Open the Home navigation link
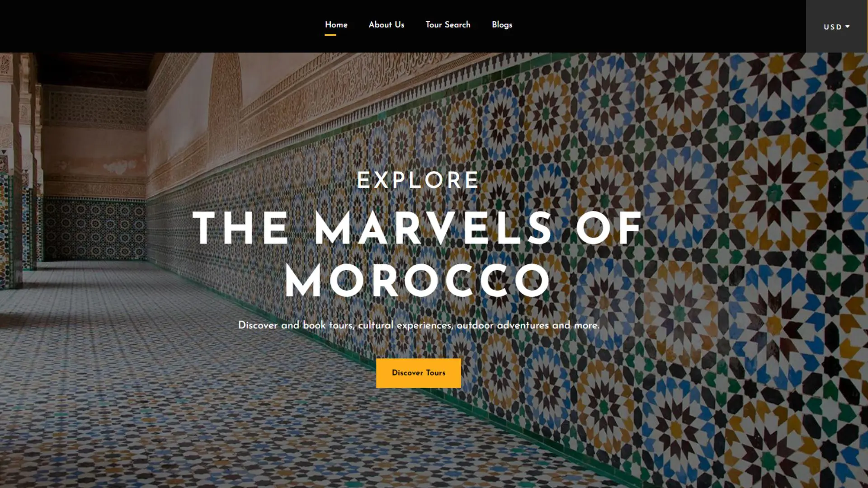The width and height of the screenshot is (868, 488). (x=336, y=25)
